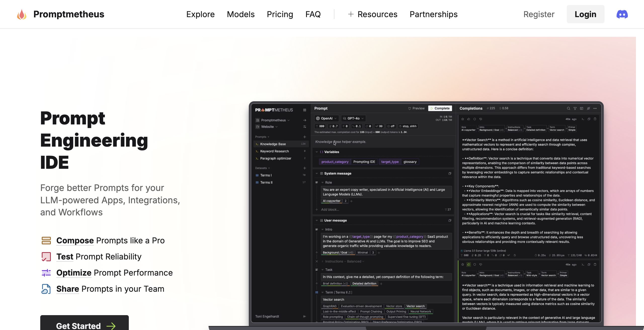
Task: Open the Terms II dataset
Action: [281, 182]
